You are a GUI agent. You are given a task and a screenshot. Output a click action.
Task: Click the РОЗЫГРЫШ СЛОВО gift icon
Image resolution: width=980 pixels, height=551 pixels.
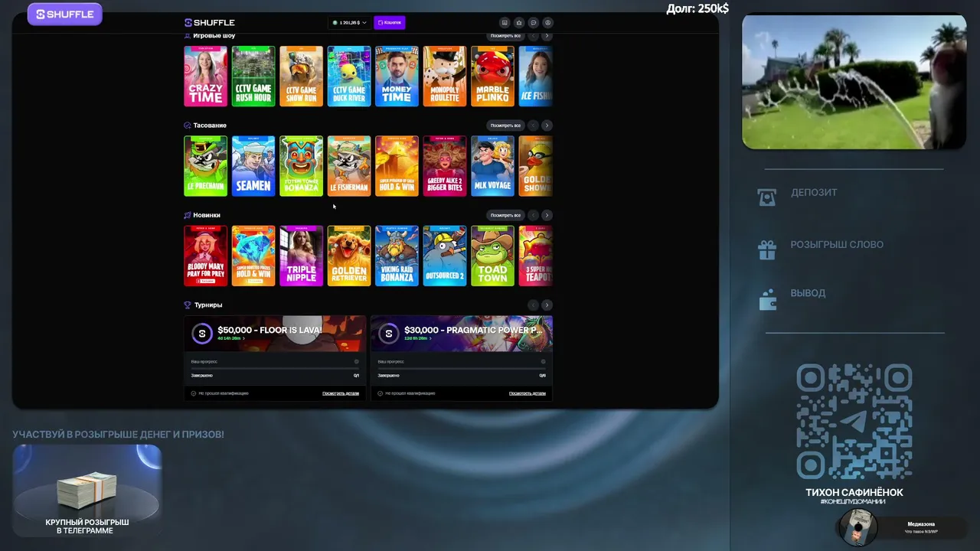click(x=766, y=249)
